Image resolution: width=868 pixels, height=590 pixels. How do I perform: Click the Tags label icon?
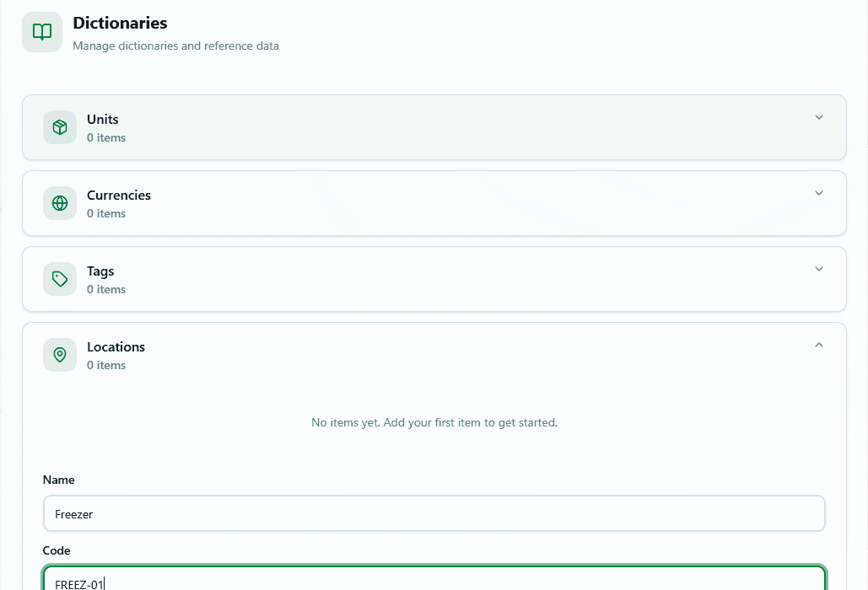point(60,279)
